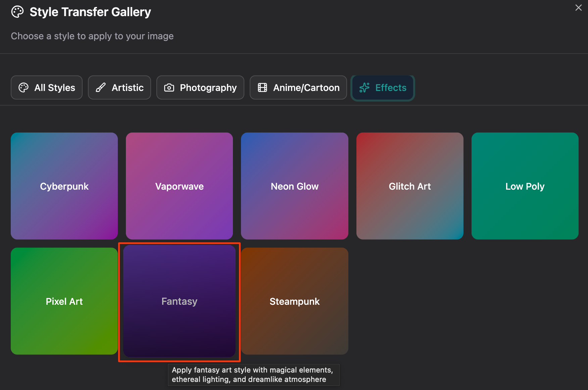This screenshot has height=390, width=588.
Task: Apply the Steampunk style
Action: tap(294, 301)
